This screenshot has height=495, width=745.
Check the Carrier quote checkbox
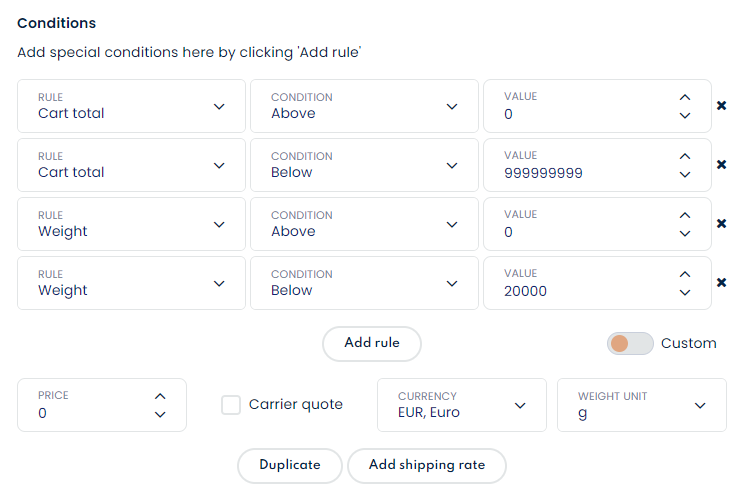click(231, 405)
